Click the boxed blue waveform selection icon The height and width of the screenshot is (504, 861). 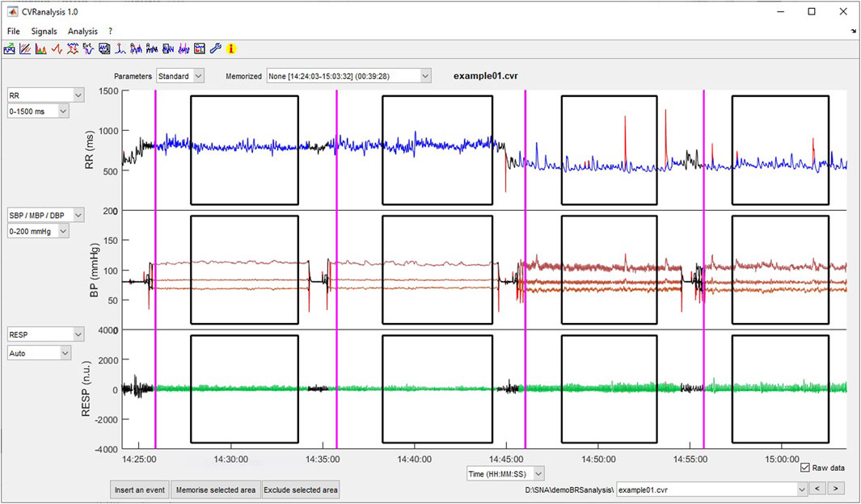168,48
